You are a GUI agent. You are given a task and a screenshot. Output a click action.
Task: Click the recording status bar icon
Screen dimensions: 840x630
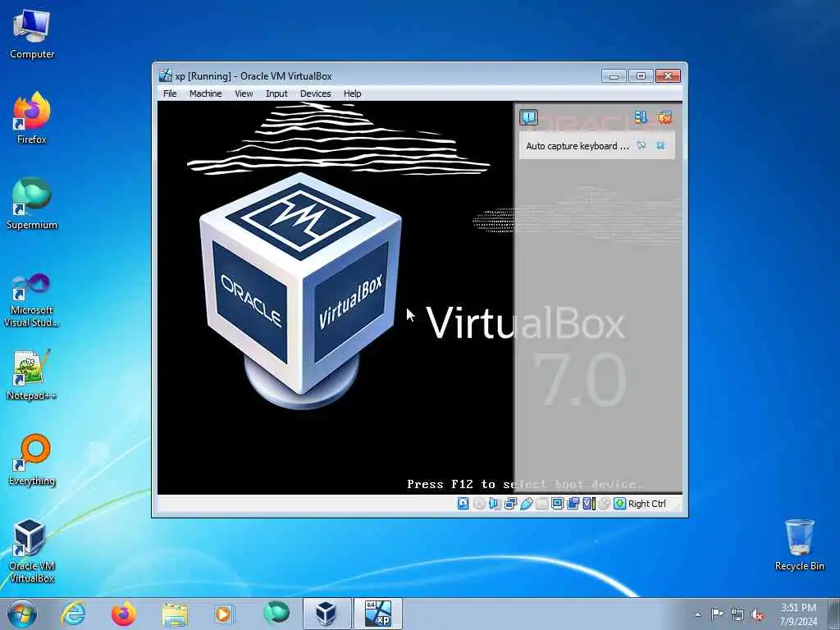(x=573, y=504)
